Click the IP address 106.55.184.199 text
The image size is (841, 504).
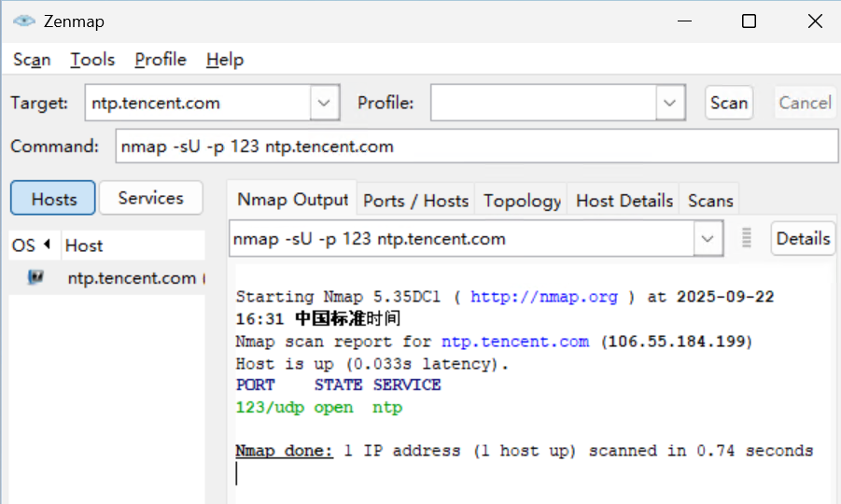677,342
